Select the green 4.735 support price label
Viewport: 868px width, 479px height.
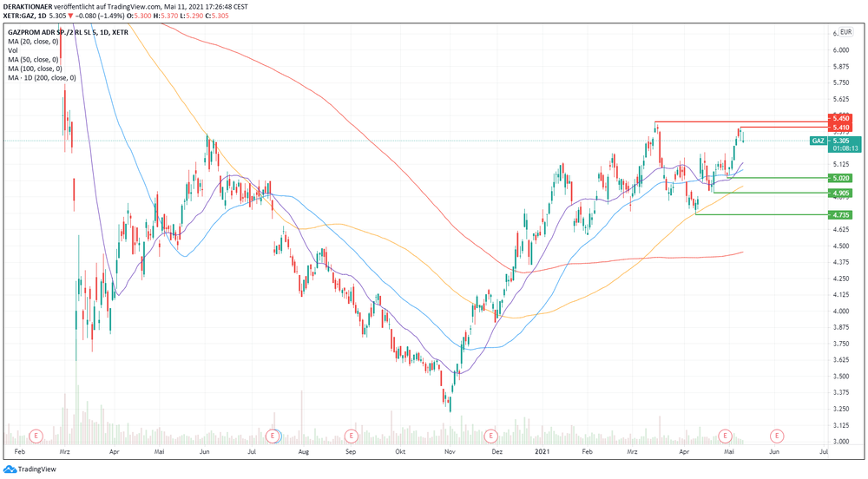click(x=840, y=215)
